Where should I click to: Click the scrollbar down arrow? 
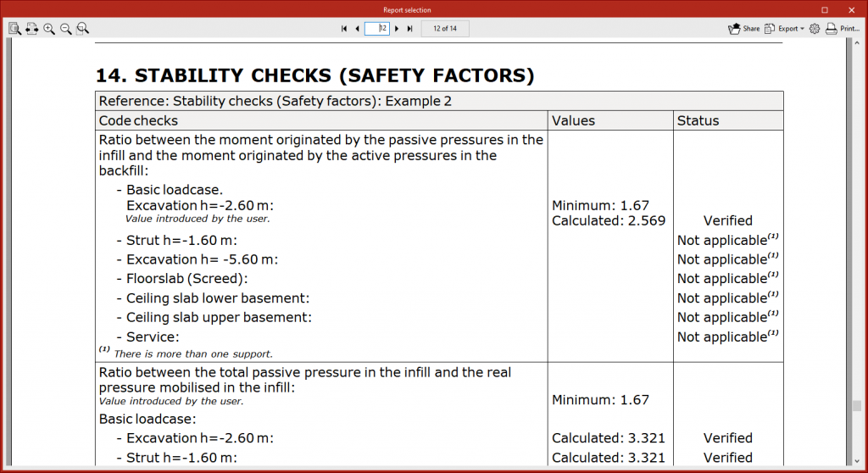(857, 461)
